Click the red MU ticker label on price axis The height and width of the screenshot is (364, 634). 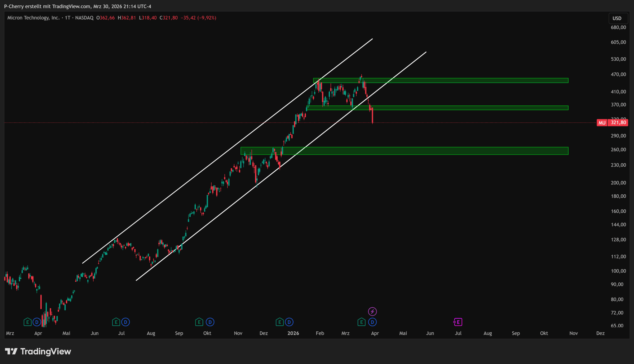coord(602,123)
